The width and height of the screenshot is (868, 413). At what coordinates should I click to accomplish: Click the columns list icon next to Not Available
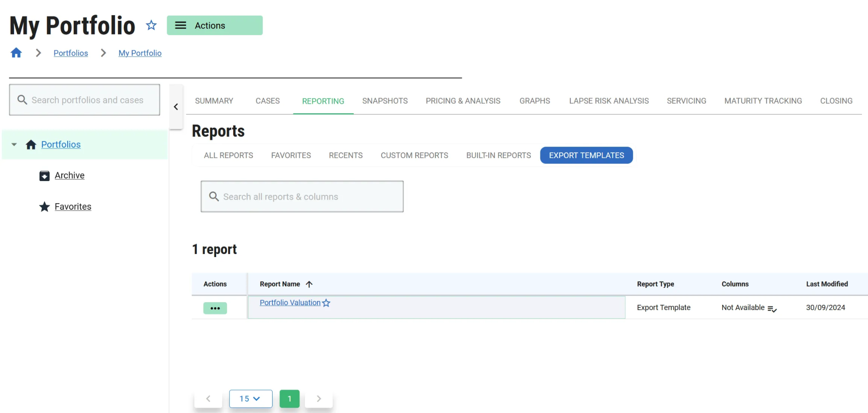(772, 308)
